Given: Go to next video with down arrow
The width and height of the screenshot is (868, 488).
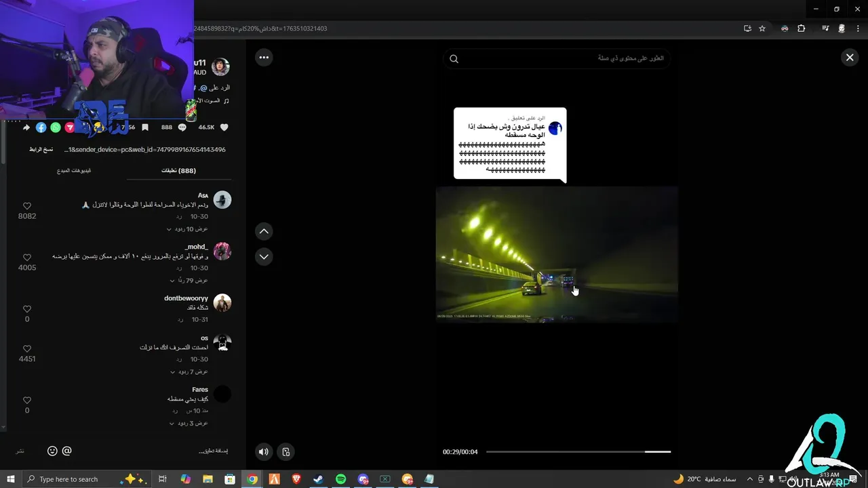Looking at the screenshot, I should coord(264,256).
